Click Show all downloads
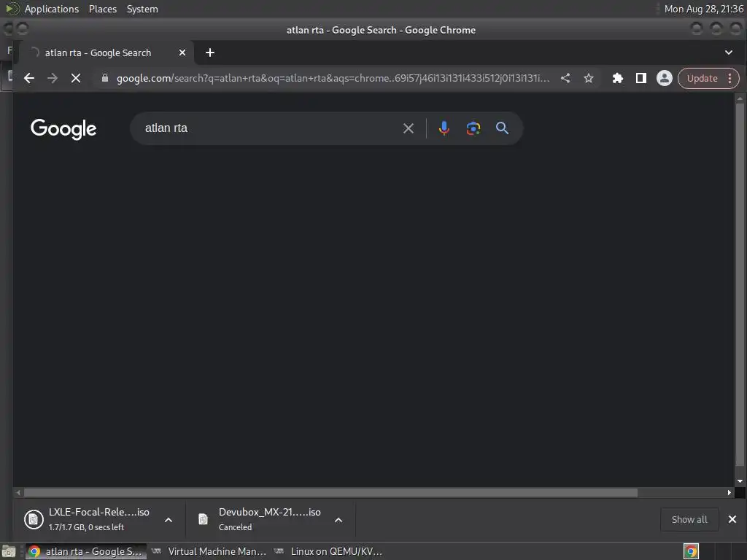This screenshot has width=747, height=560. pos(689,519)
